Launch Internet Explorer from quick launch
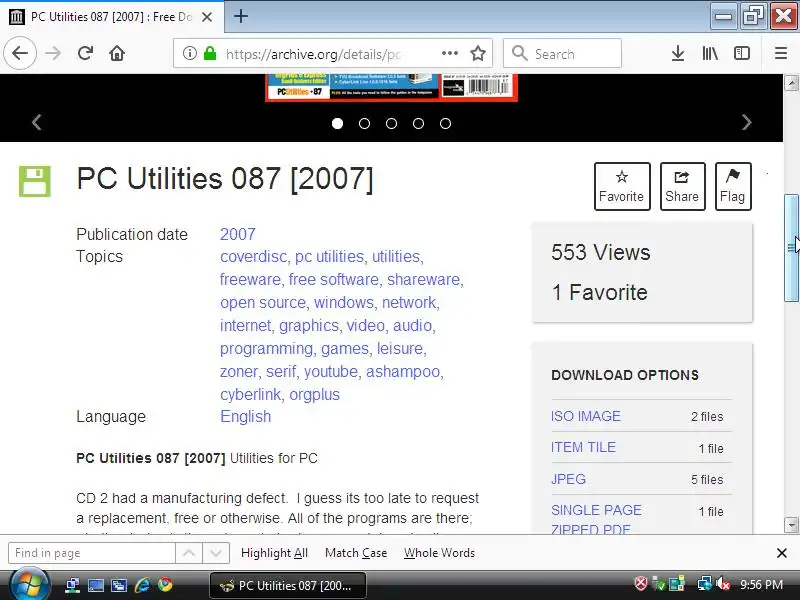This screenshot has width=800, height=600. [x=142, y=585]
